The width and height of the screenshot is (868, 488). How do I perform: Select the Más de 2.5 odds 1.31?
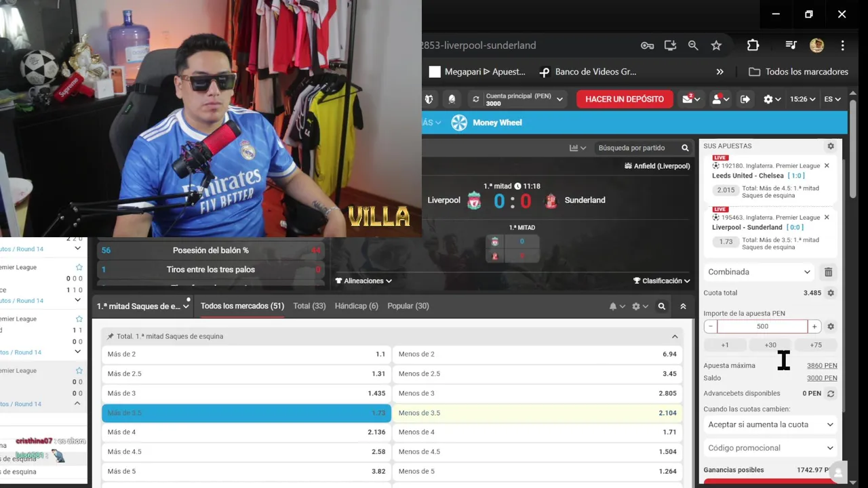(246, 373)
